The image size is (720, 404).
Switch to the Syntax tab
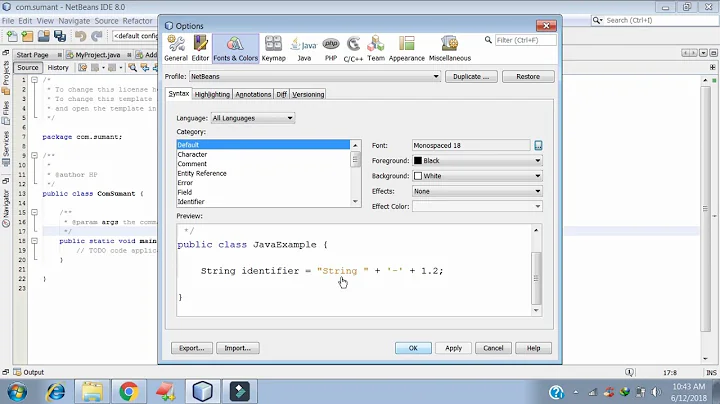click(179, 94)
